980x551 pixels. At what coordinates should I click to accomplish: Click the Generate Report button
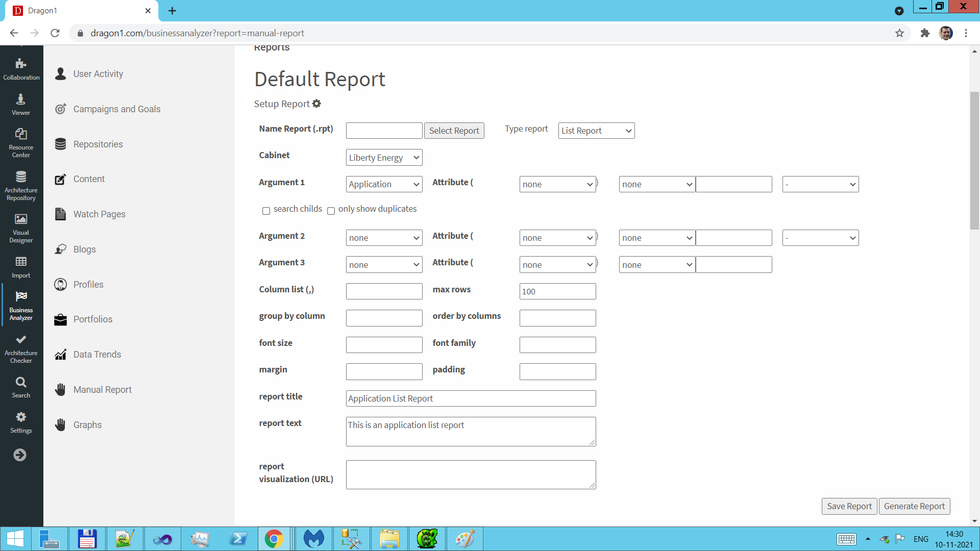914,506
